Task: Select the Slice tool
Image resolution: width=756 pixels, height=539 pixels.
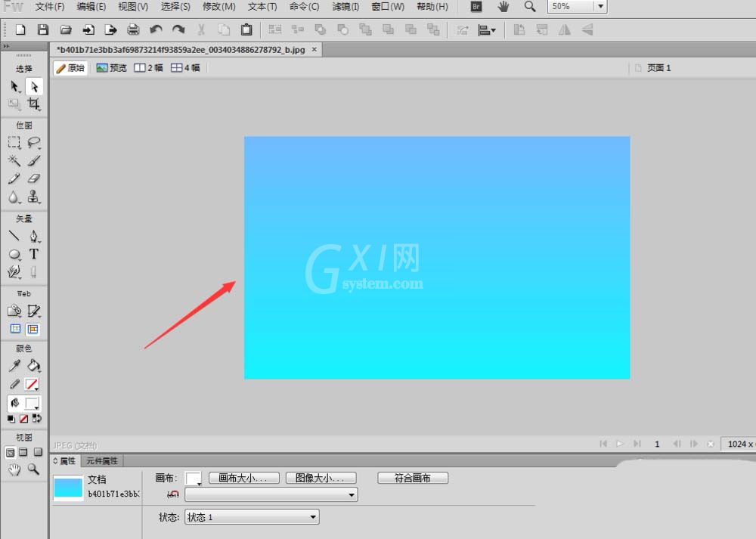Action: click(x=34, y=311)
